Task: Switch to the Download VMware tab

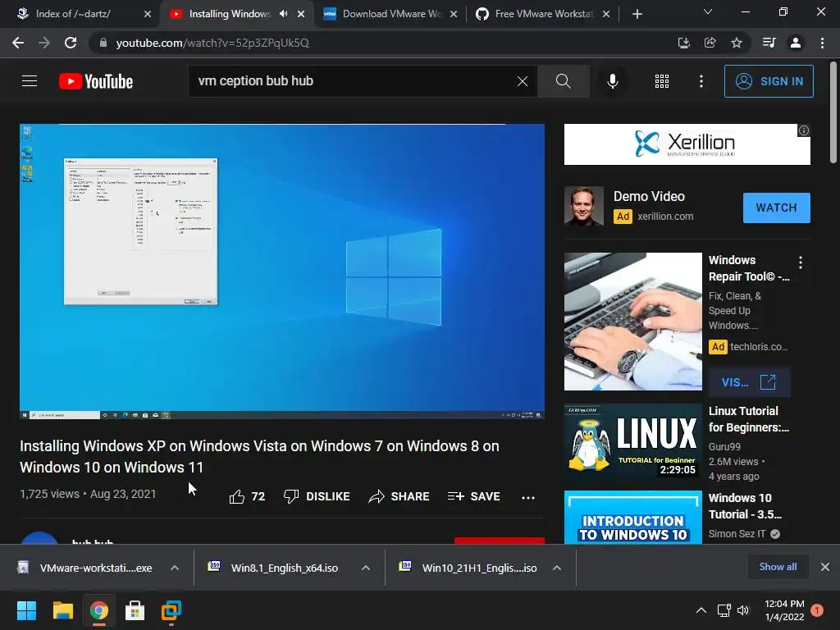Action: pyautogui.click(x=391, y=14)
